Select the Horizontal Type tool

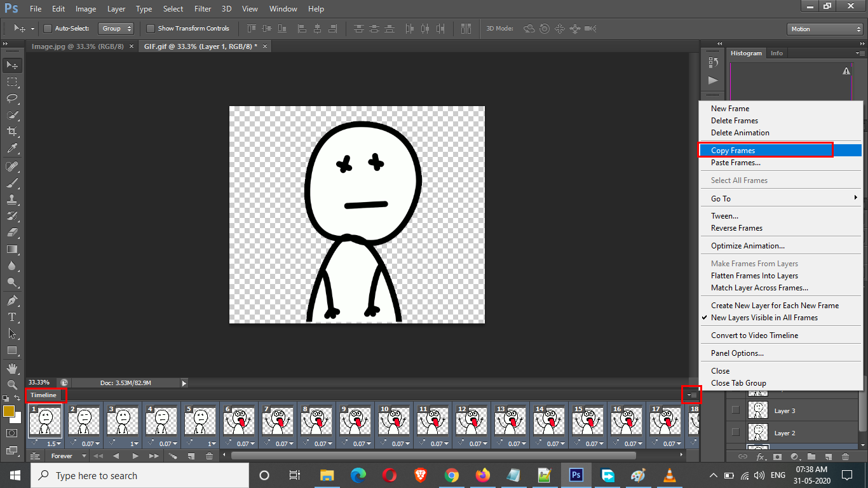12,316
